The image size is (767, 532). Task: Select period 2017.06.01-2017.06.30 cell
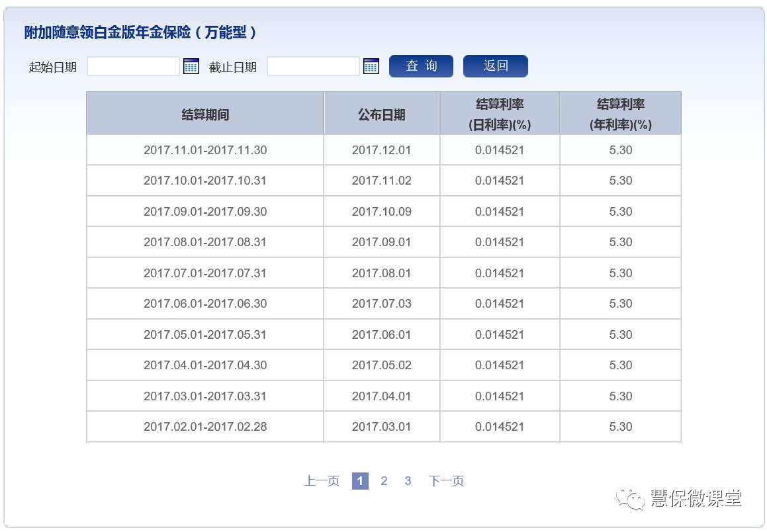pos(205,304)
